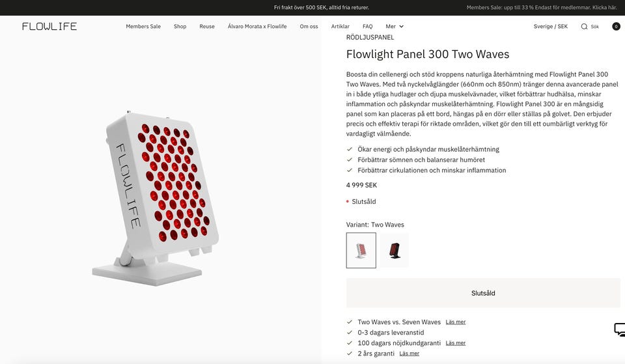The height and width of the screenshot is (364, 625).
Task: Open the Reuse navigation link
Action: (207, 27)
